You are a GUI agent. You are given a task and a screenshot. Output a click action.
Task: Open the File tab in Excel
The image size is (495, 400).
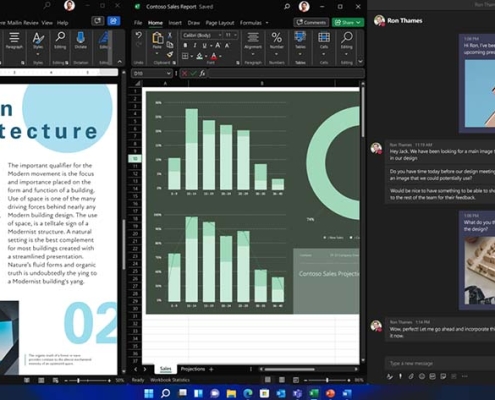pyautogui.click(x=138, y=23)
